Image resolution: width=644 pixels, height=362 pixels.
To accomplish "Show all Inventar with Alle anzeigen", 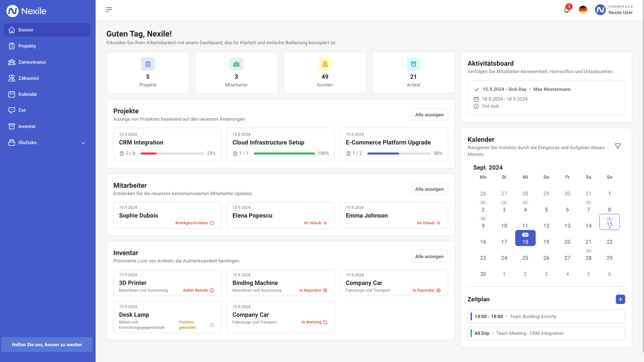I will (x=429, y=256).
